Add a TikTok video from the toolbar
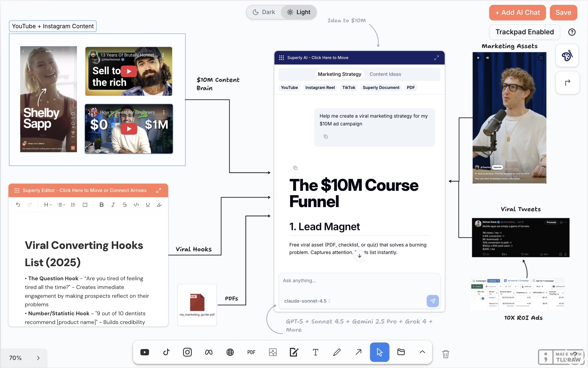This screenshot has height=368, width=588. [166, 352]
